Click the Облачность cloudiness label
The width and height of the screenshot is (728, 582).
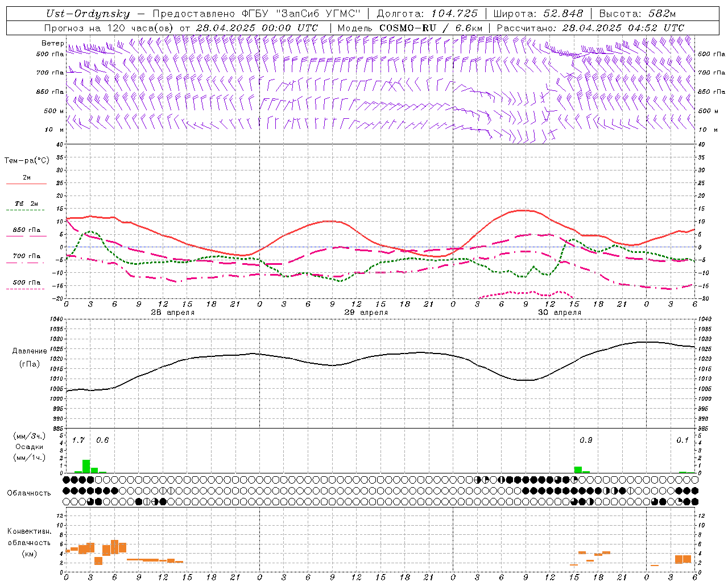[x=29, y=493]
